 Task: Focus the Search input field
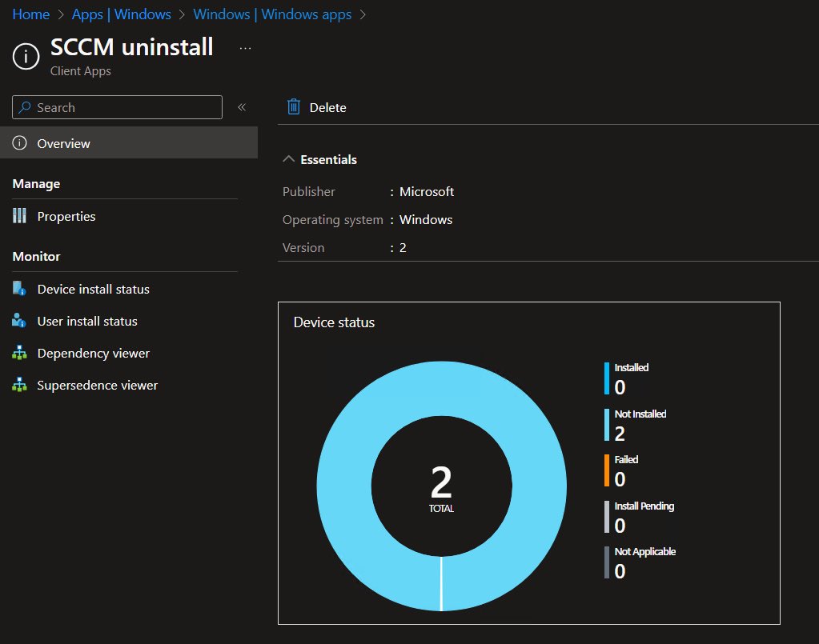point(117,107)
